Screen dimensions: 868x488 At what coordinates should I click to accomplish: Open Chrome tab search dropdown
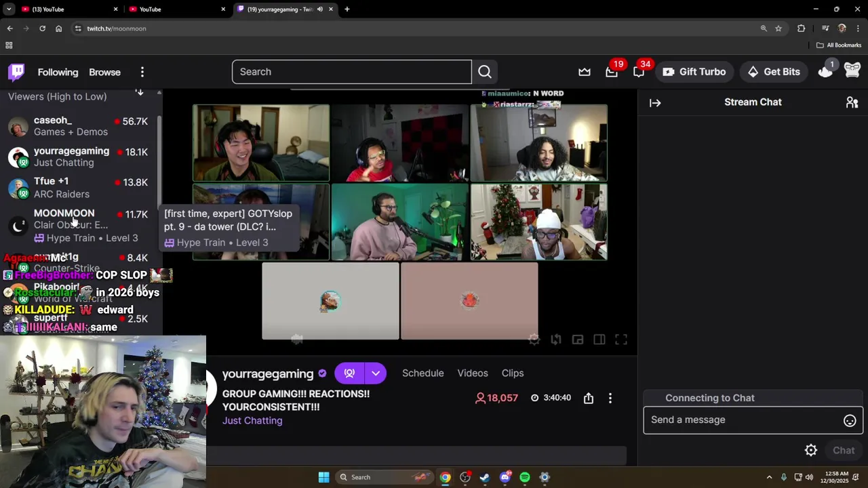[8, 9]
